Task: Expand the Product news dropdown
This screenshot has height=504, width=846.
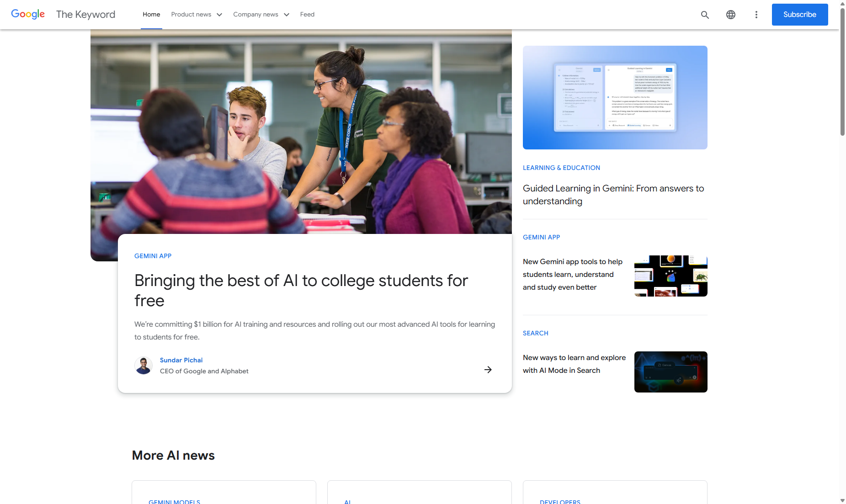Action: (x=197, y=15)
